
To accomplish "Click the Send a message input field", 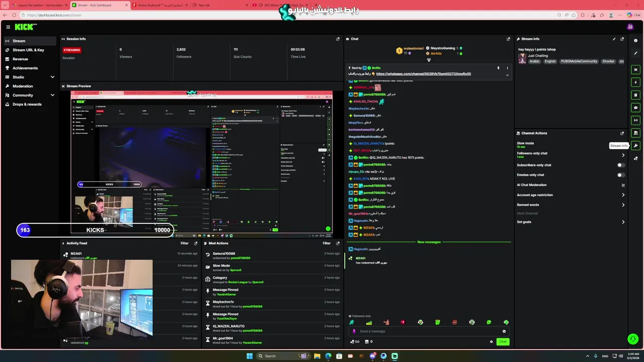I will point(429,331).
